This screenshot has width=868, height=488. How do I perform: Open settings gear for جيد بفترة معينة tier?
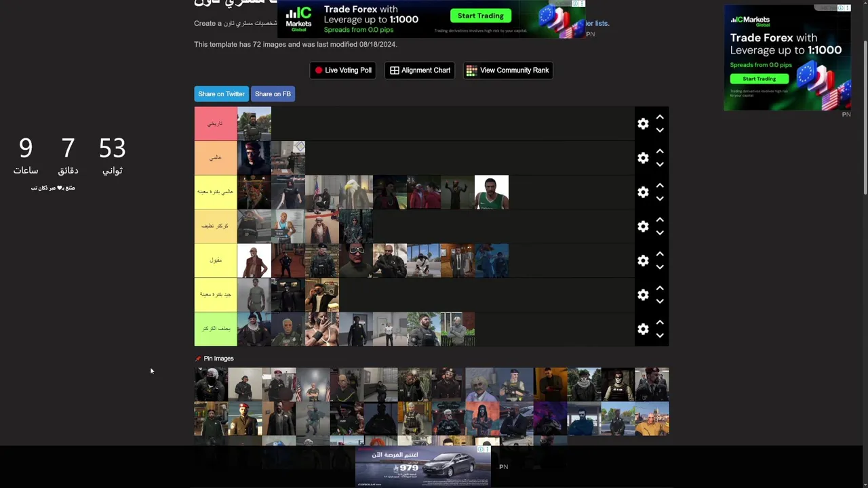click(643, 295)
